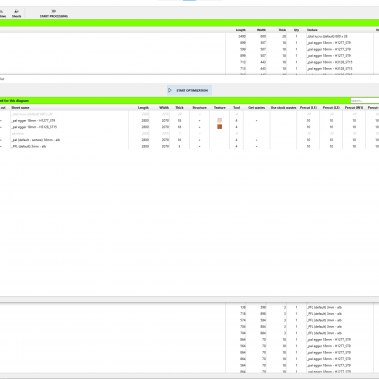This screenshot has width=379, height=379.
Task: Click the dark orange texture swatch
Action: [x=219, y=127]
